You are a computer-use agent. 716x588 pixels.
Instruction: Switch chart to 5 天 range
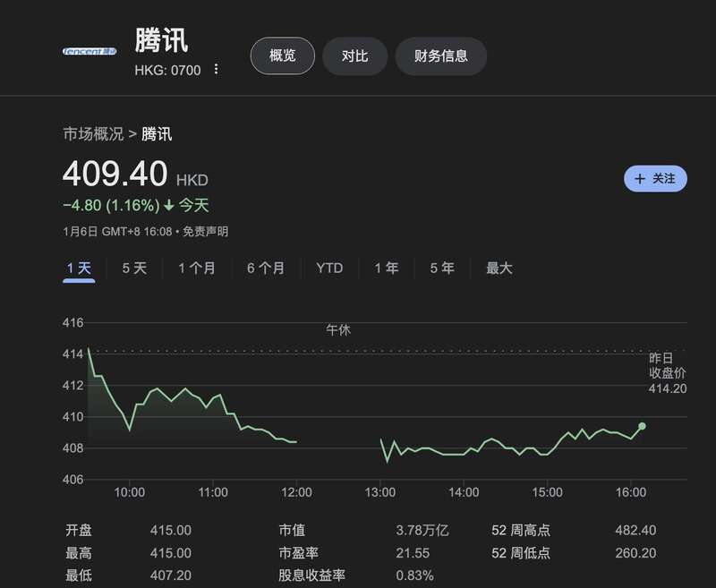click(134, 268)
